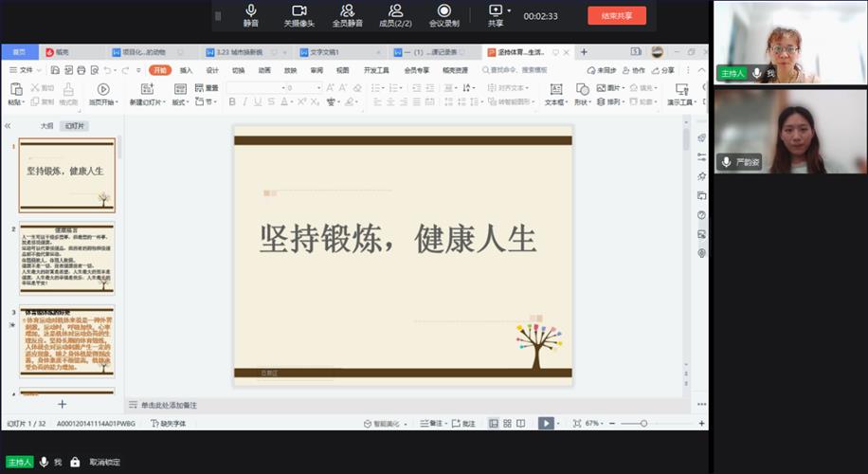Screen dimensions: 868x474
Task: Mute all participants with 全员静音
Action: [x=347, y=15]
